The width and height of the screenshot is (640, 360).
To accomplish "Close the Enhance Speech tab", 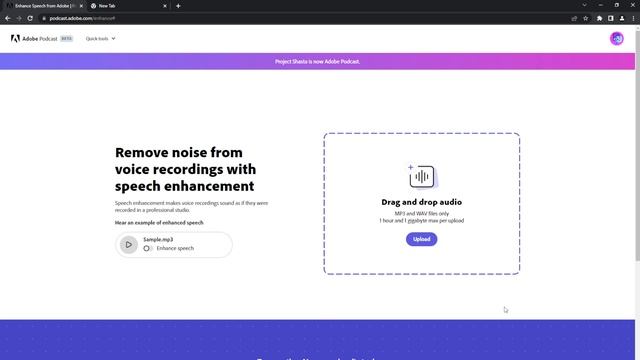I will click(81, 6).
